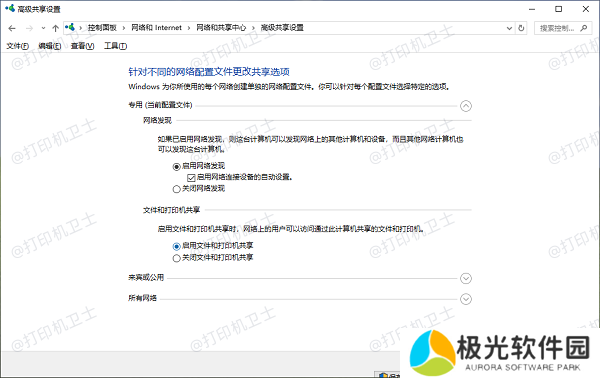Select 启用网络发现 radio button
This screenshot has height=378, width=600.
(x=176, y=166)
